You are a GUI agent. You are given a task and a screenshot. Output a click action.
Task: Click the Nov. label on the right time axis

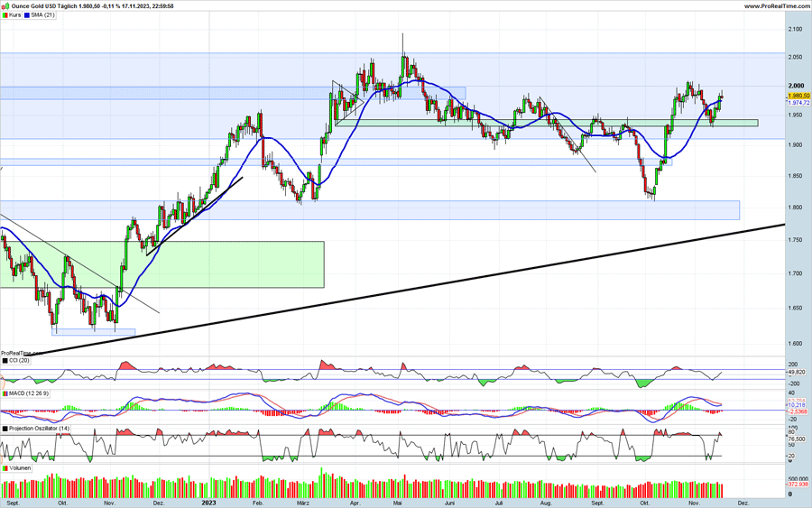(694, 502)
